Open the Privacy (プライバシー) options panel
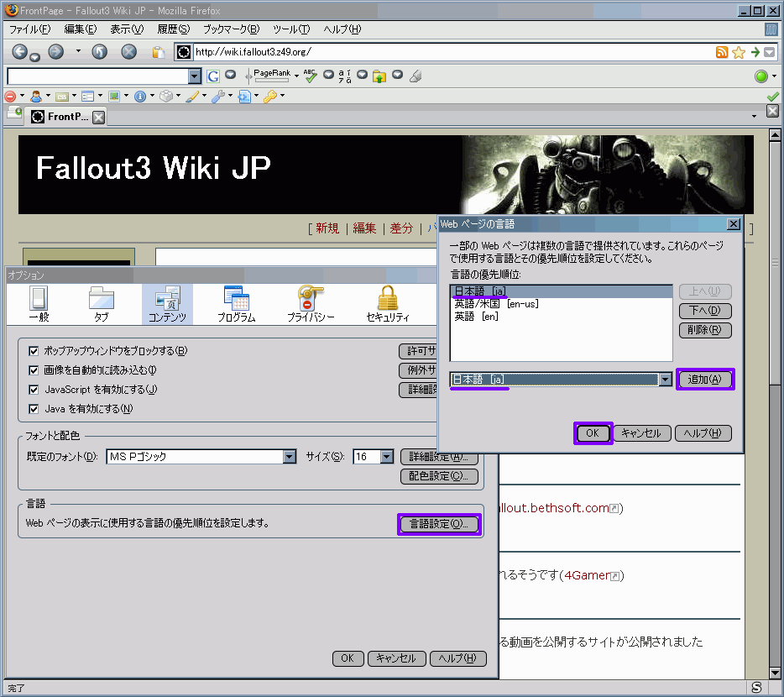 point(311,304)
